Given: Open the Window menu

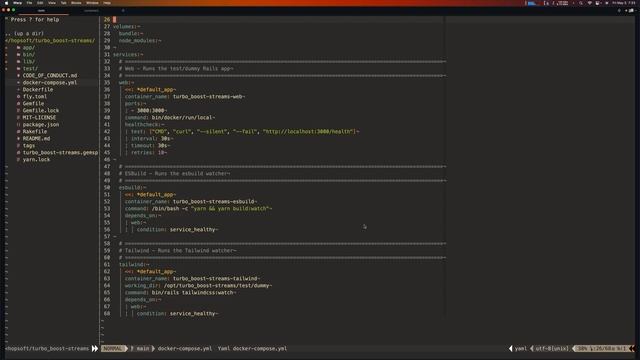Looking at the screenshot, I should tap(92, 2).
